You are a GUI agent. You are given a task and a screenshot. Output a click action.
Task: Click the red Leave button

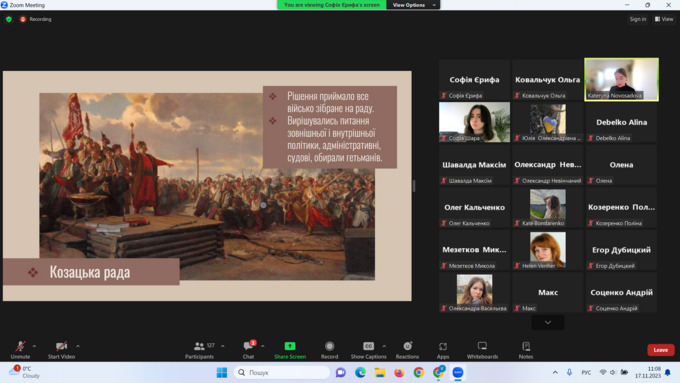click(660, 350)
